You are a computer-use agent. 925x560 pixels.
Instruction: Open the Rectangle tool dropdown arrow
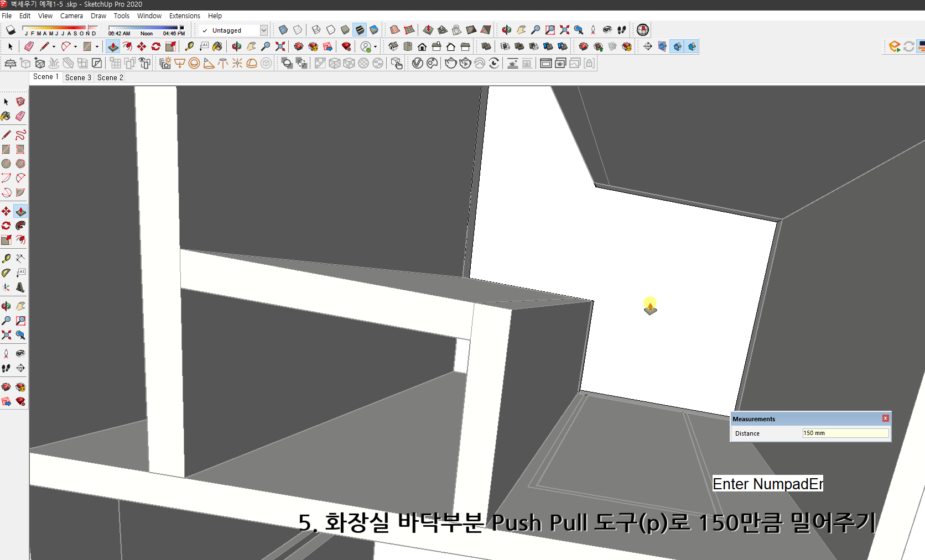click(x=97, y=47)
